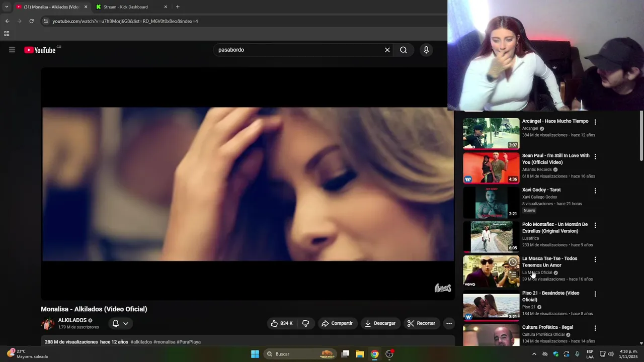Open Cultura Profética Ilegal title
644x362 pixels.
pyautogui.click(x=547, y=327)
